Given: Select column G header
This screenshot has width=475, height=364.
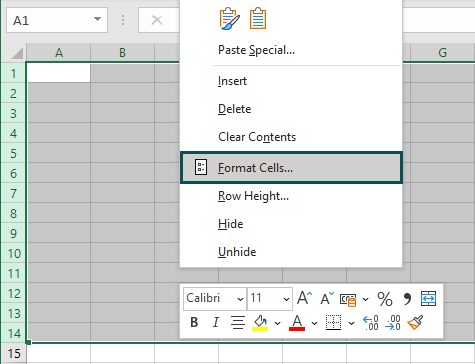Looking at the screenshot, I should pos(442,52).
